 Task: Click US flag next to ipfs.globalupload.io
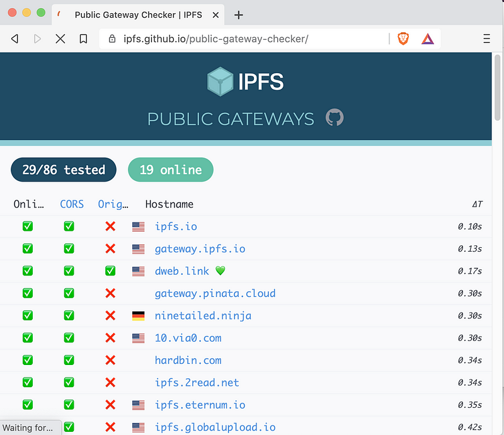(138, 427)
